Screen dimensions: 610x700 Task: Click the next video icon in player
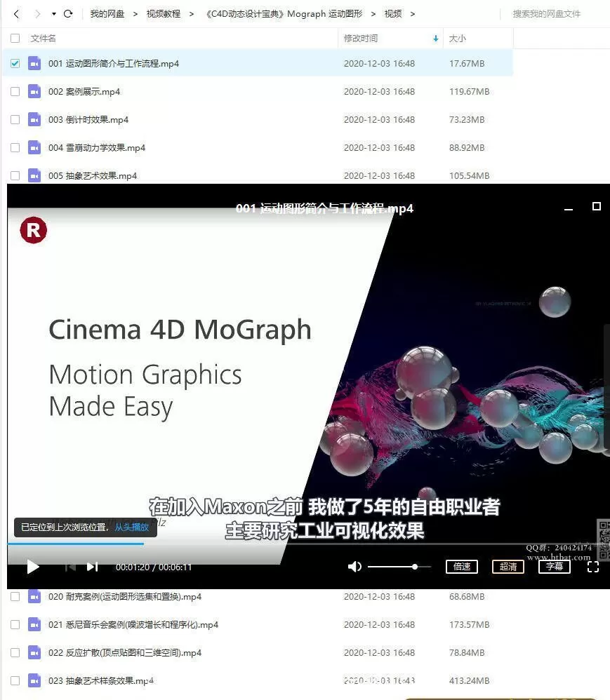92,567
